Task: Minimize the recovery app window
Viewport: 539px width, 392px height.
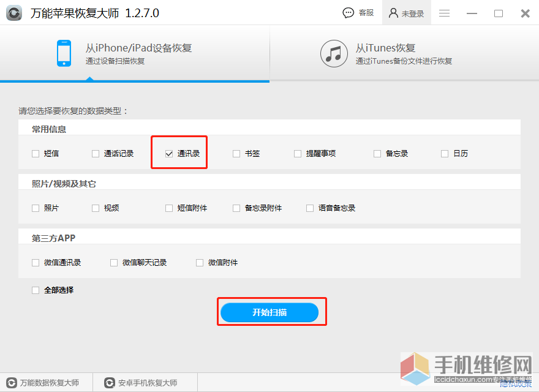Action: click(472, 13)
